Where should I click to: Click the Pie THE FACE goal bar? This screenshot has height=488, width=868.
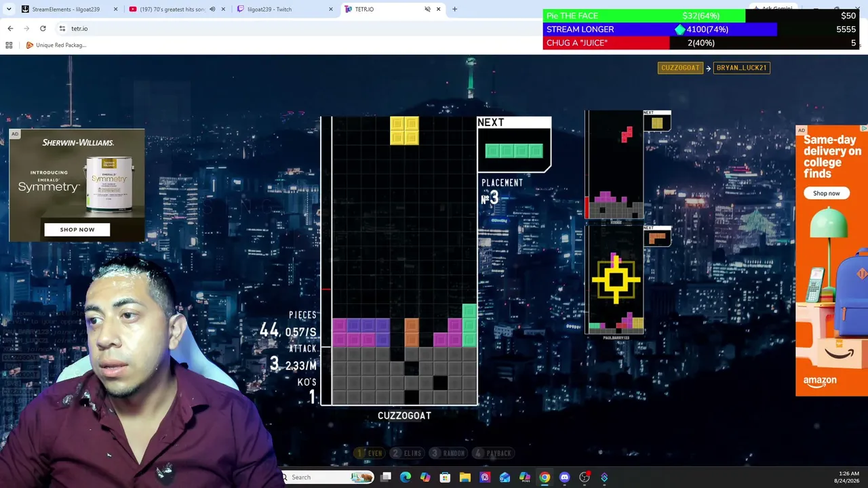702,16
